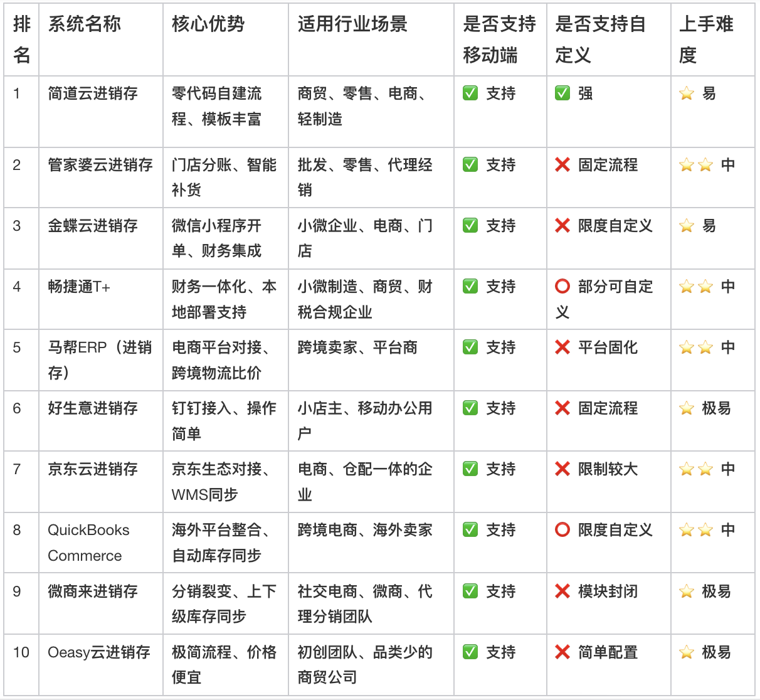Select the 管家婆云进销存 system name cell
The width and height of the screenshot is (760, 700).
pos(101,178)
